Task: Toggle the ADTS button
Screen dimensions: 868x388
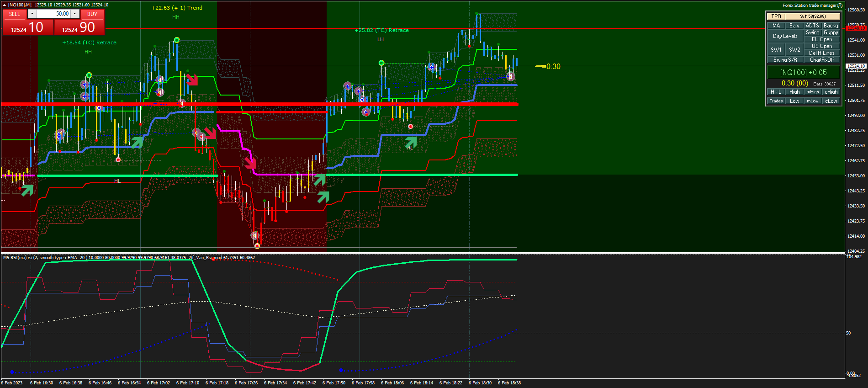Action: click(812, 26)
